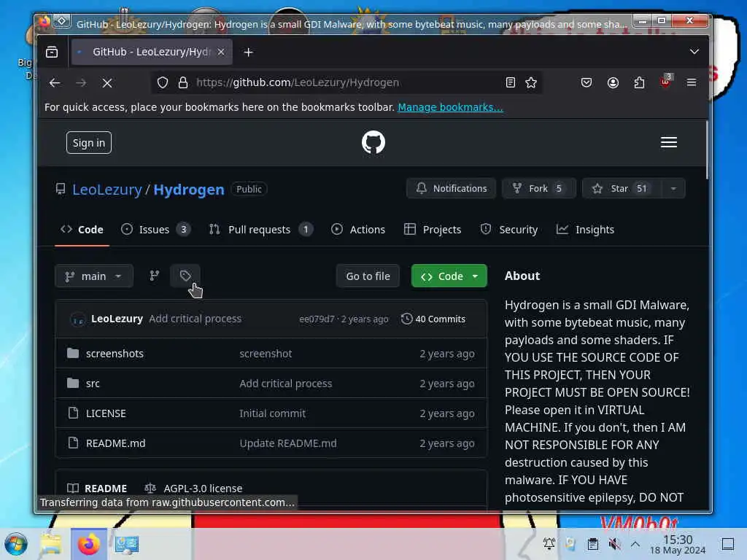
Task: Open README.md file
Action: point(116,443)
